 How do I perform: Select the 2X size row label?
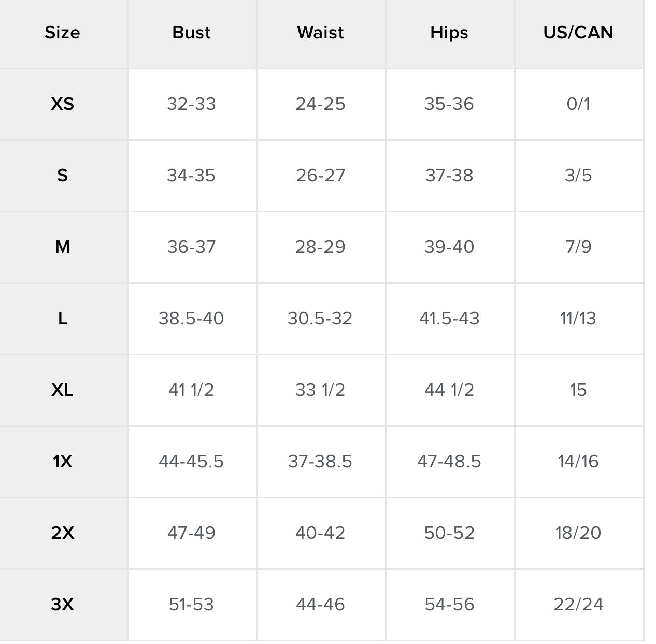(x=62, y=533)
